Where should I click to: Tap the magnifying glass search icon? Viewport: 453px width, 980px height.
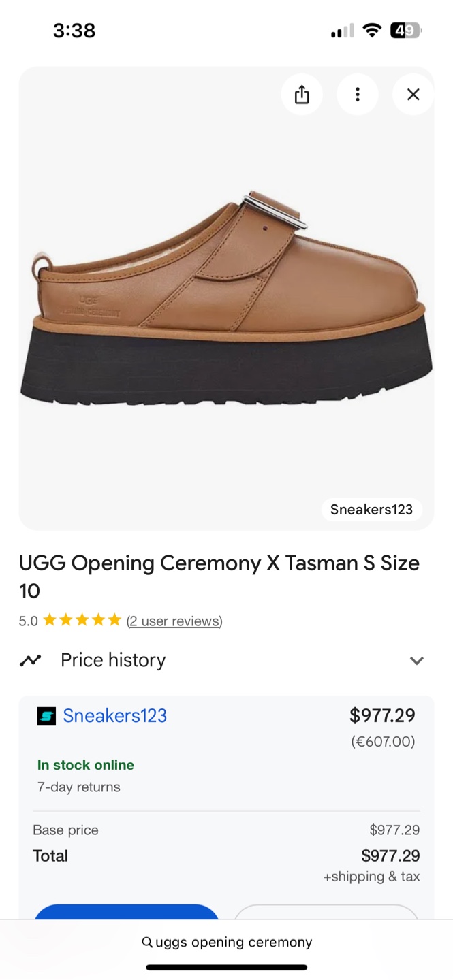[x=147, y=943]
